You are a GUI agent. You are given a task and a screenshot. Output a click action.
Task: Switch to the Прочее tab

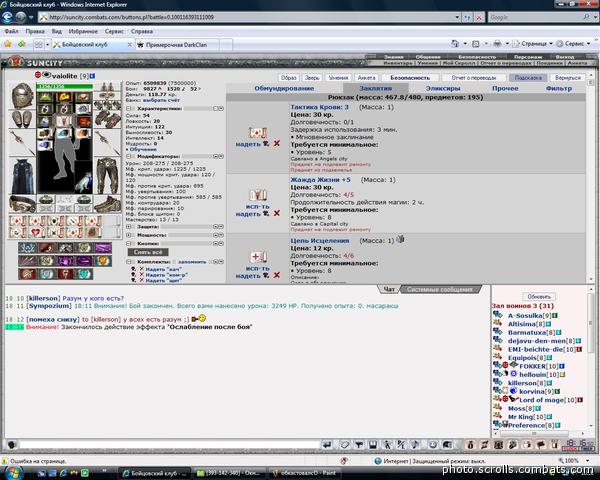(505, 88)
